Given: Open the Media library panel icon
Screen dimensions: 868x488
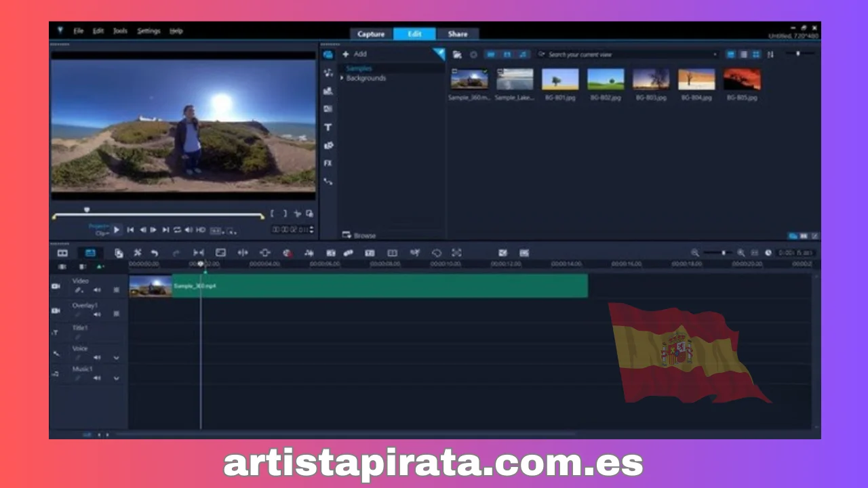Looking at the screenshot, I should pos(328,54).
